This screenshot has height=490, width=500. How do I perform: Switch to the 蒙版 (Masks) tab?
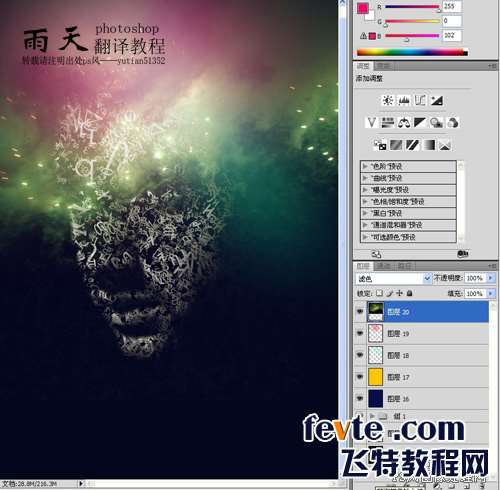(x=383, y=66)
